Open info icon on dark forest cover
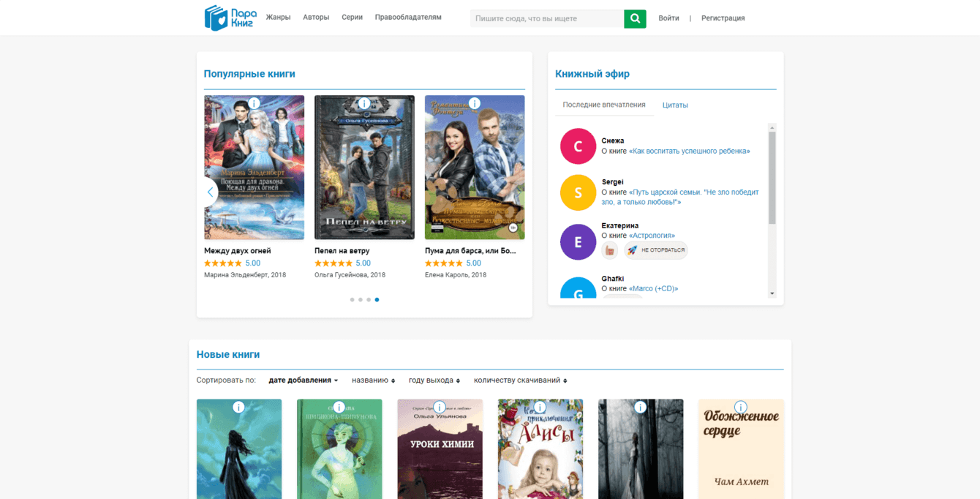This screenshot has width=980, height=499. [x=641, y=407]
